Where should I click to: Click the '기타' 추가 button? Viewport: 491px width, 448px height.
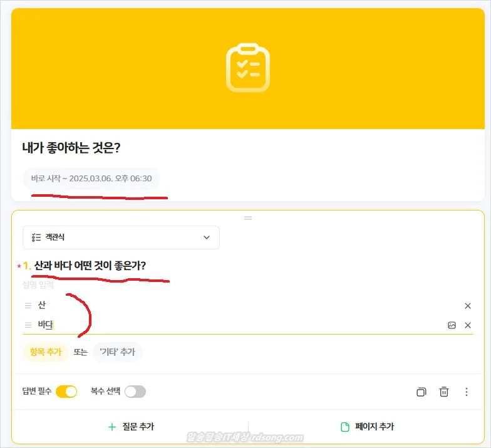pos(117,352)
